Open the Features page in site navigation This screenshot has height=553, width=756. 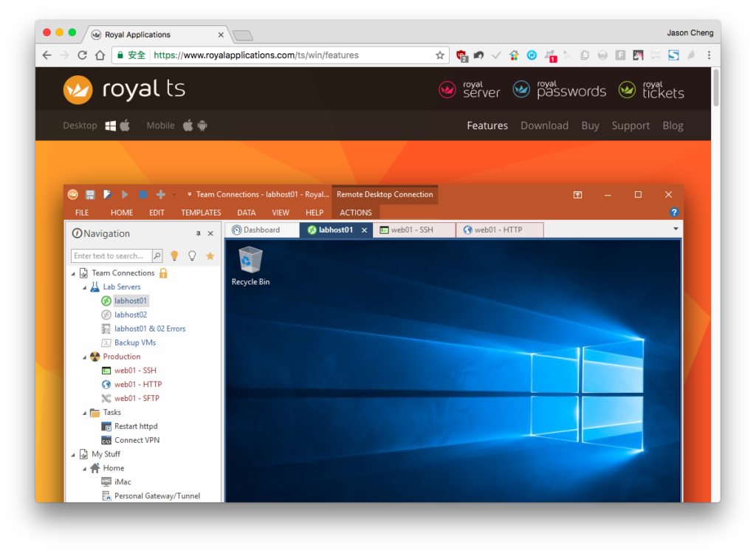[x=487, y=126]
